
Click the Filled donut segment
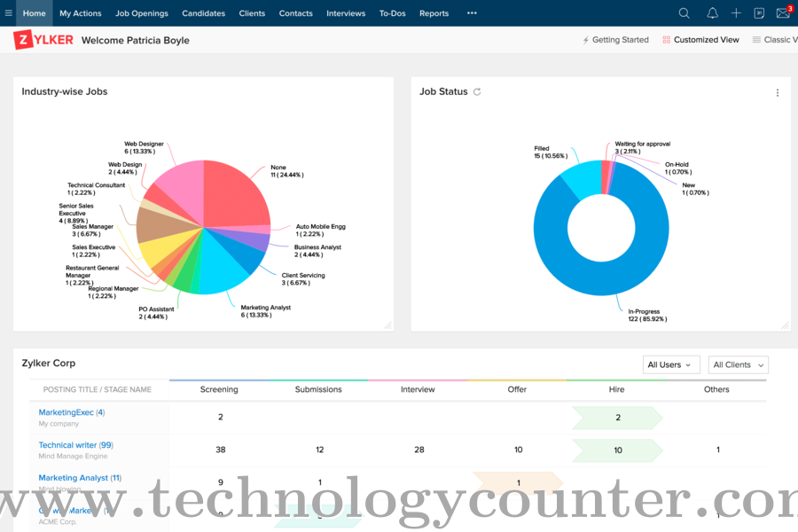pyautogui.click(x=583, y=179)
